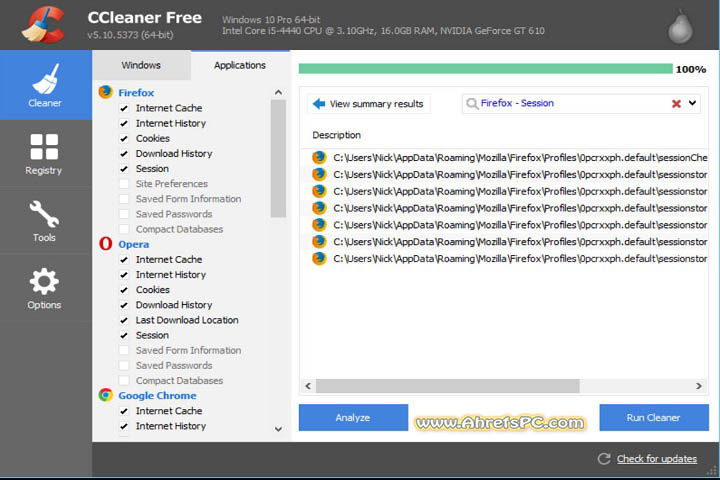Image resolution: width=720 pixels, height=480 pixels.
Task: Click the results scroll left arrow
Action: [308, 386]
